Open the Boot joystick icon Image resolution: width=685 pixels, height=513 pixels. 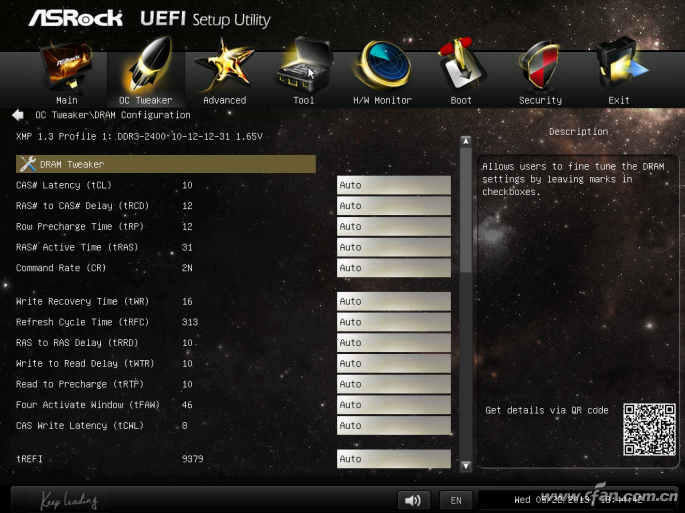point(461,65)
